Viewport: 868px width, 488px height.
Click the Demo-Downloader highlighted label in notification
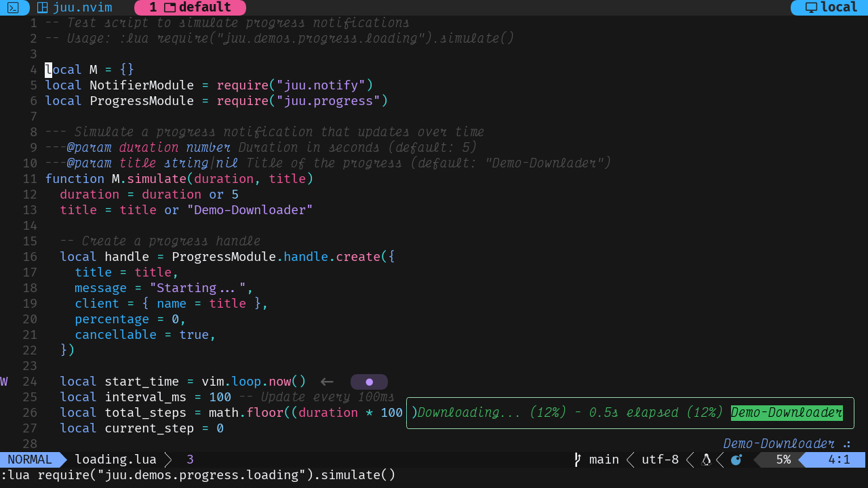[x=787, y=413]
